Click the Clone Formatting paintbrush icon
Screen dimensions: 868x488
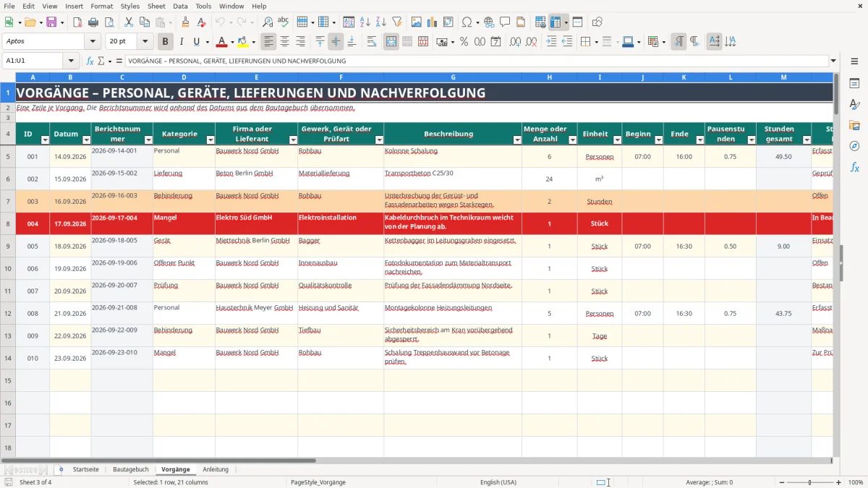point(185,22)
